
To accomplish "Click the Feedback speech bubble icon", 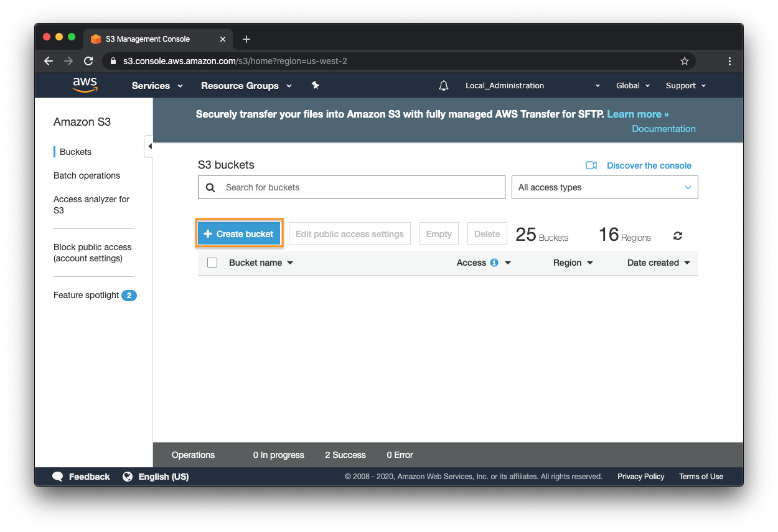I will (x=58, y=477).
